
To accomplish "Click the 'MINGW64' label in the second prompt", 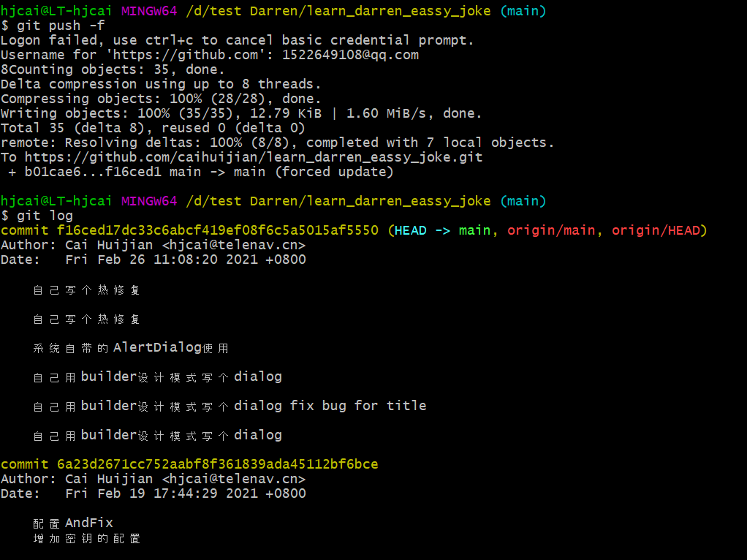I will tap(149, 201).
